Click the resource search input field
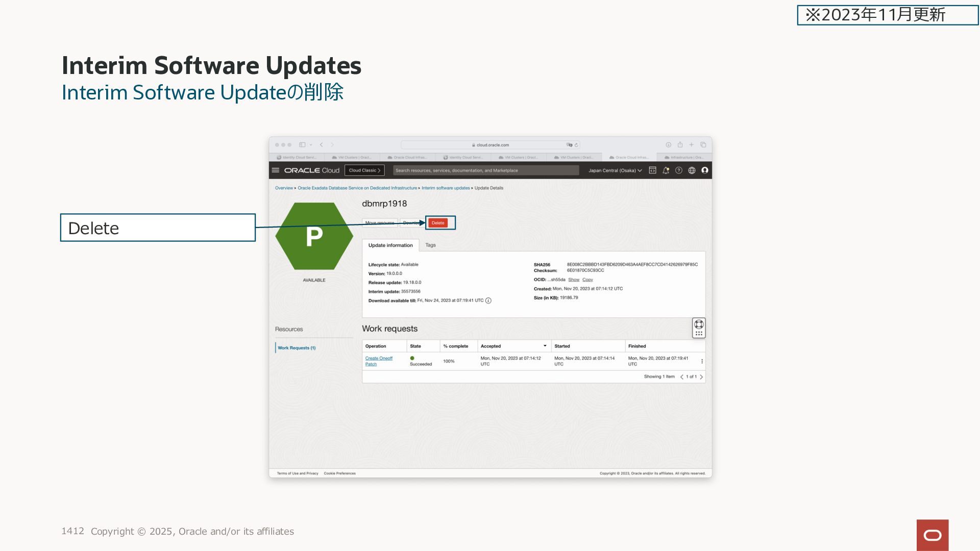Screen dimensions: 980x551 [x=485, y=170]
